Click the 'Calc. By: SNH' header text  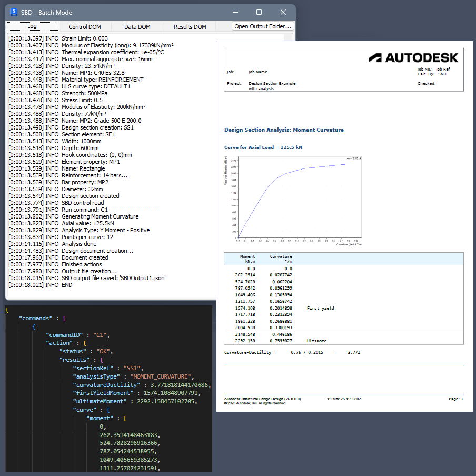(432, 74)
